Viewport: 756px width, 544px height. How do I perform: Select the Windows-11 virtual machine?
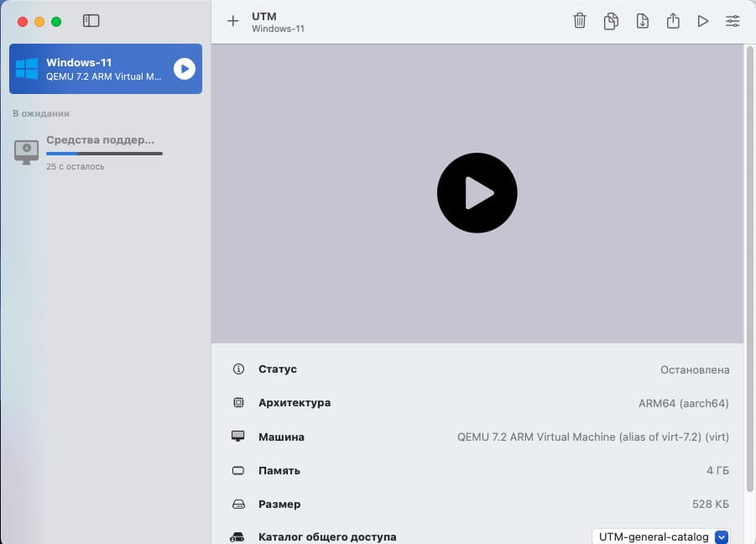click(92, 69)
